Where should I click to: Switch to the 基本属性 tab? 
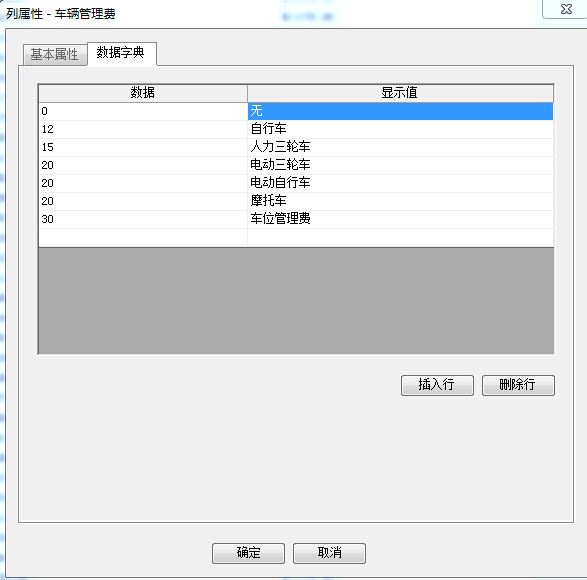coord(55,55)
